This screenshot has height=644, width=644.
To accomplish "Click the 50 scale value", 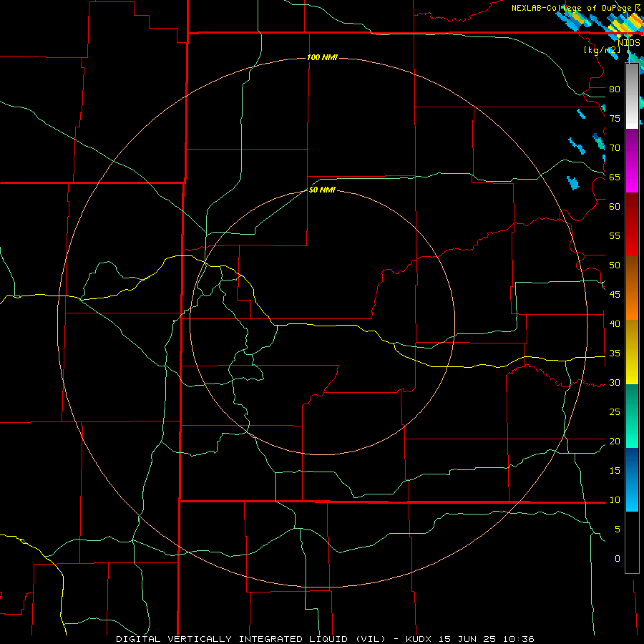I will click(615, 265).
